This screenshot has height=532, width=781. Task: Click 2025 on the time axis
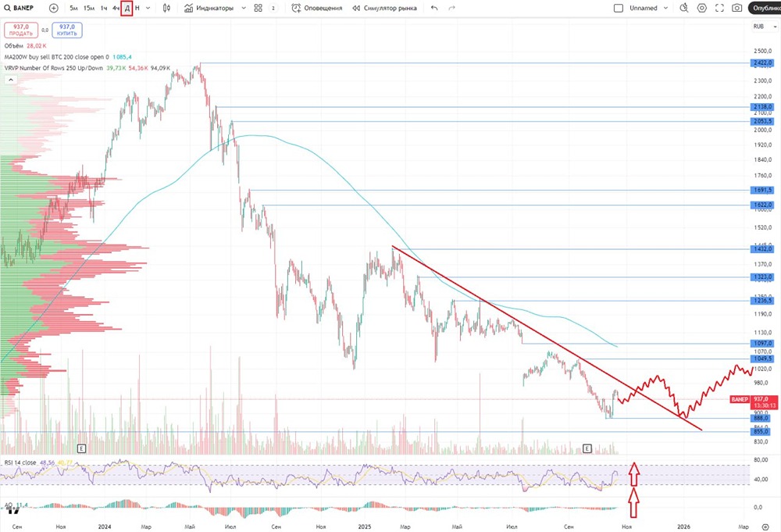coord(365,527)
